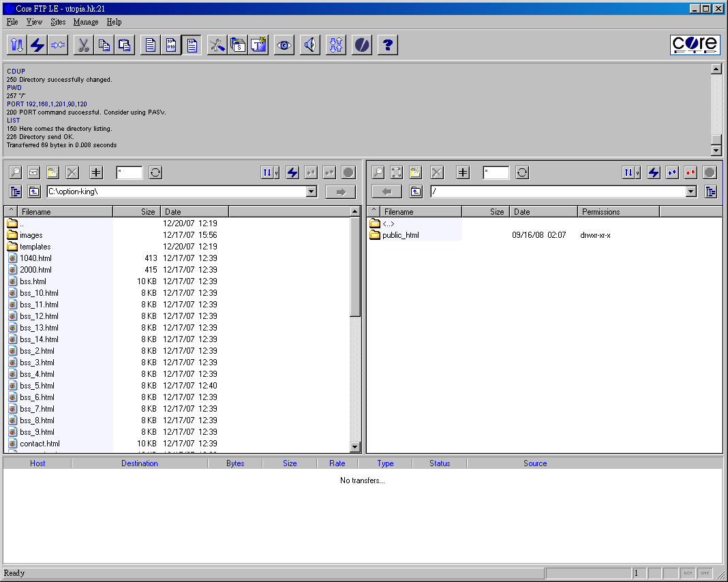728x582 pixels.
Task: Click the Site Manager connect arrows icon
Action: point(17,45)
